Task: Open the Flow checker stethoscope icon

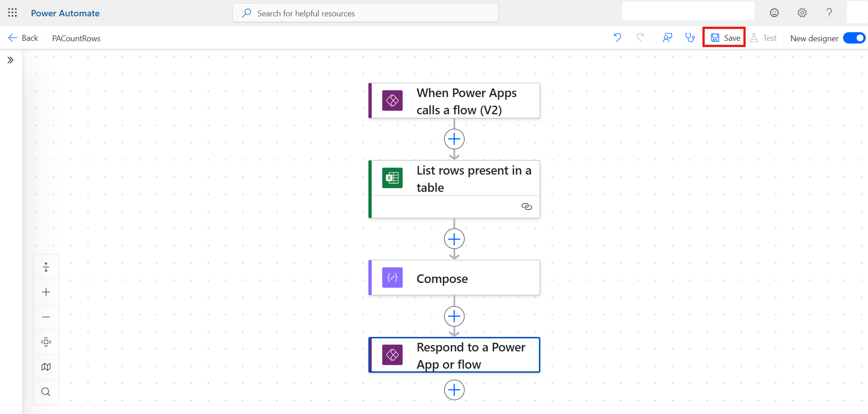Action: [x=690, y=38]
